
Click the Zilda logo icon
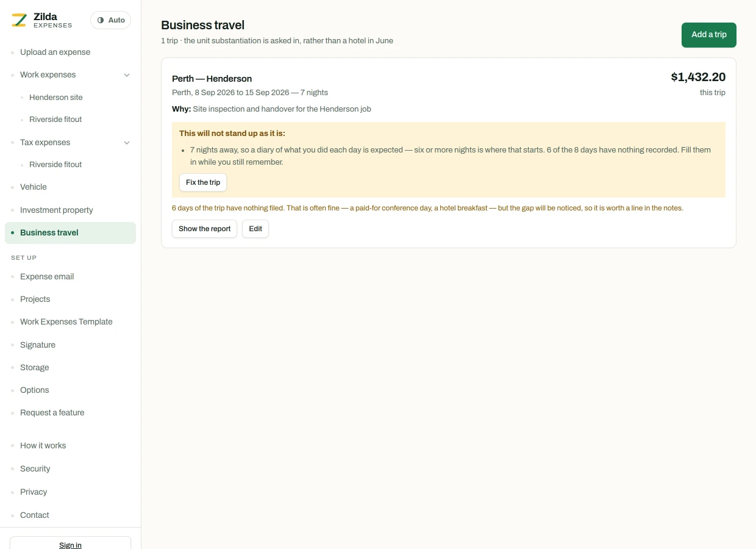pyautogui.click(x=20, y=20)
